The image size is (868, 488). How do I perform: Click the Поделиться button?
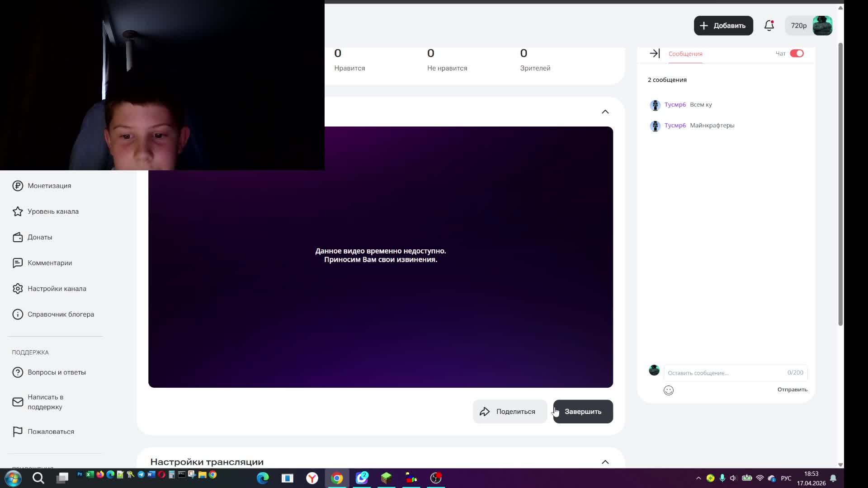(509, 411)
